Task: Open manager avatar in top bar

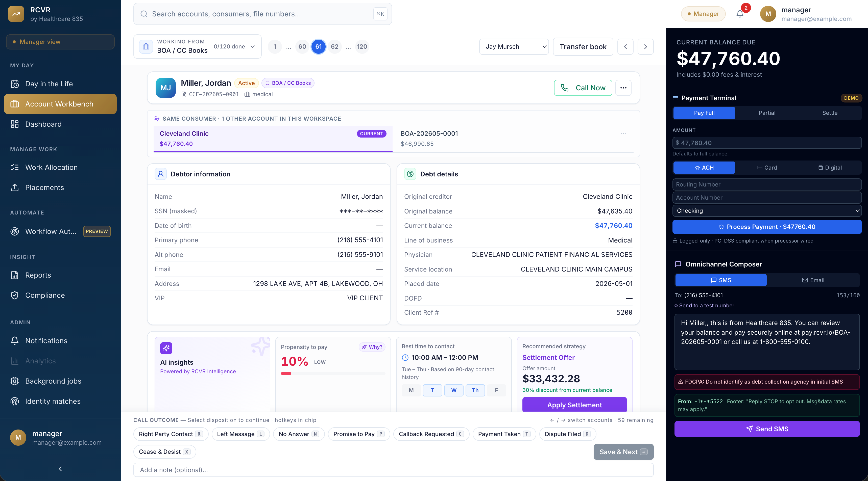Action: click(x=768, y=14)
